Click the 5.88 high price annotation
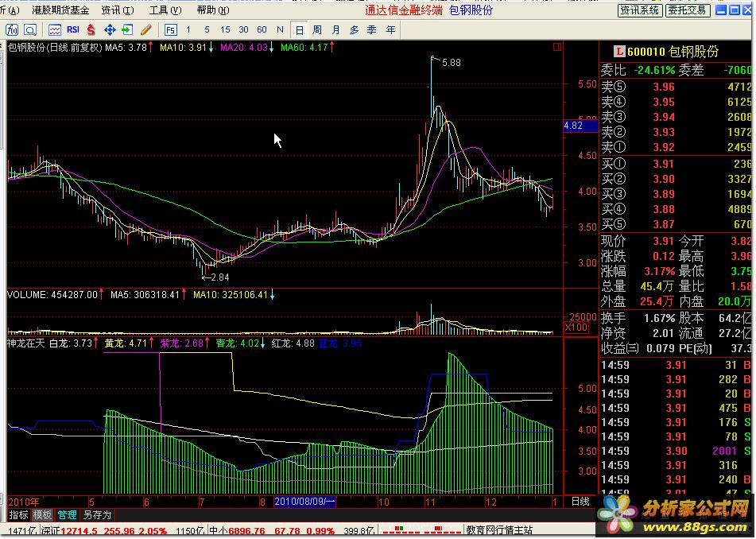 click(452, 63)
